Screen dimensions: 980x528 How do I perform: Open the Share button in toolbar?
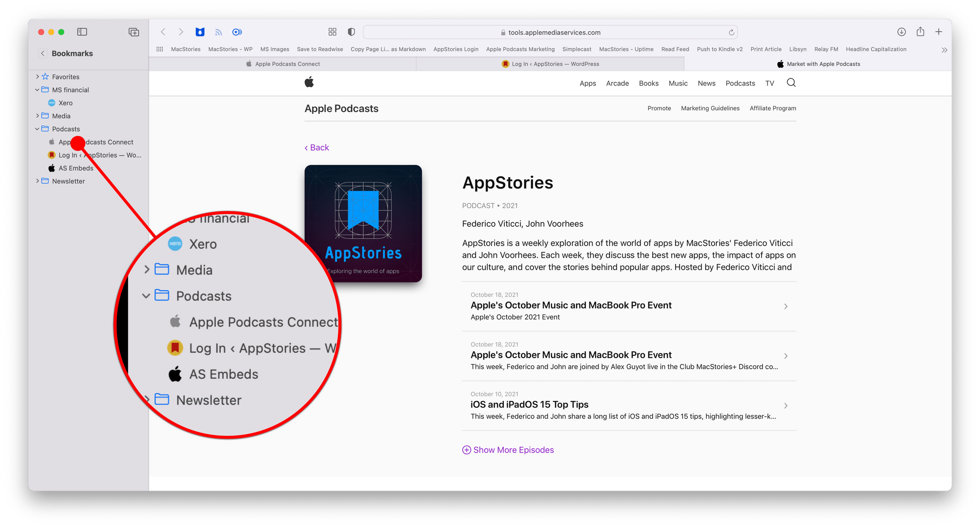point(920,32)
